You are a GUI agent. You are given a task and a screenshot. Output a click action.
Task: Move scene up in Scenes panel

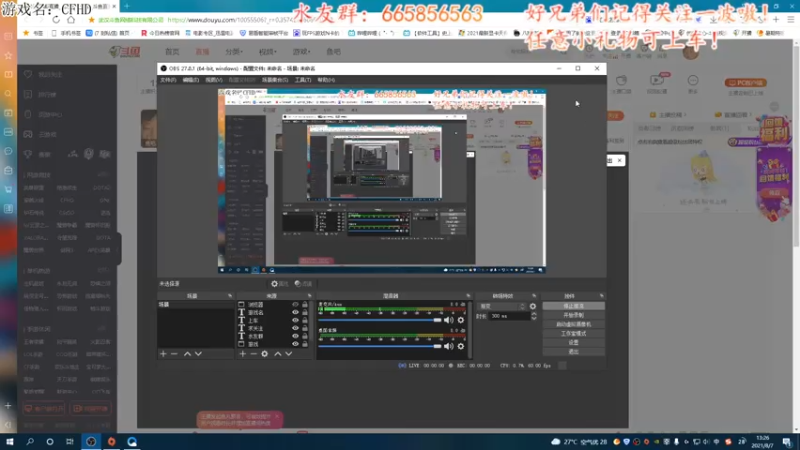pos(187,354)
